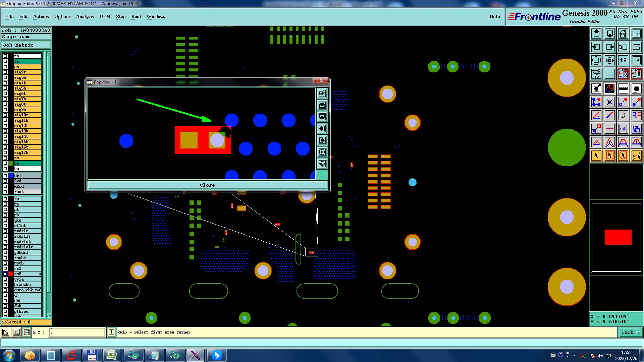Click the Windows Start button
Image resolution: width=644 pixels, height=362 pixels.
click(x=9, y=355)
